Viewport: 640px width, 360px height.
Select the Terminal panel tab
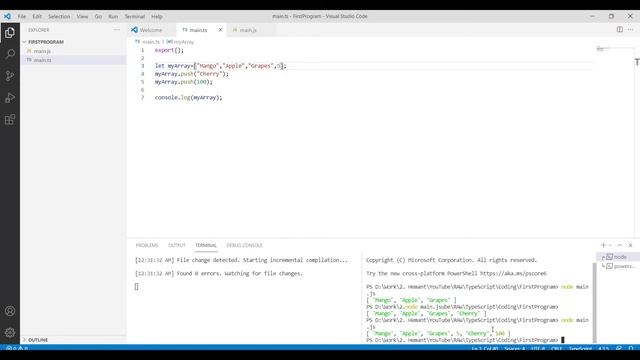point(206,245)
